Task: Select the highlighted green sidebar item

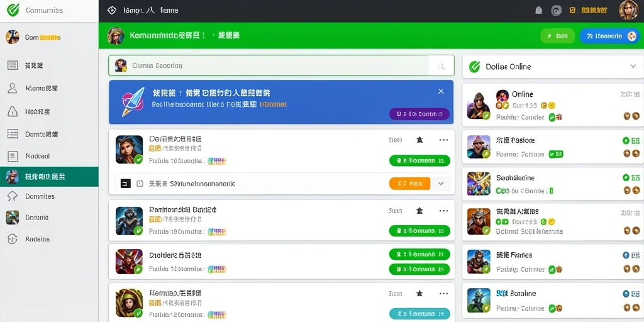Action: click(49, 177)
